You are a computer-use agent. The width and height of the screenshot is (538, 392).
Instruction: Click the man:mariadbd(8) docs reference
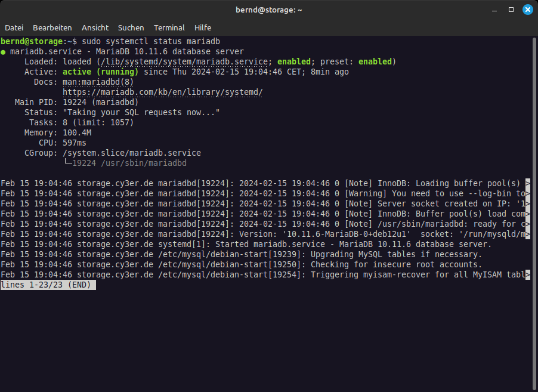(98, 82)
